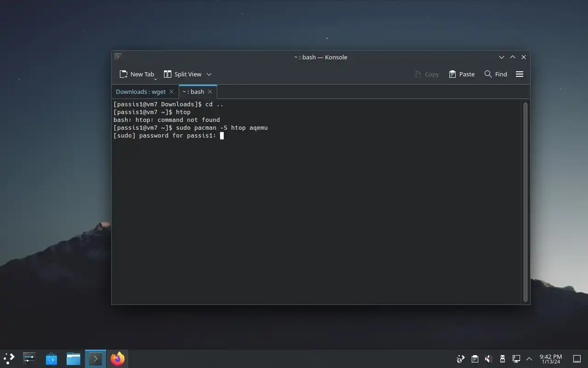
Task: Minimize the Konsole window
Action: click(502, 57)
